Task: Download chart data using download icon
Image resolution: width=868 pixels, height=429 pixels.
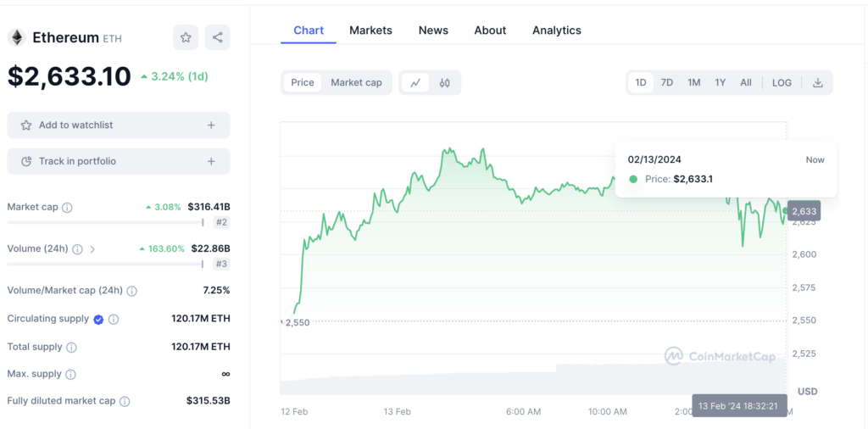Action: [817, 82]
